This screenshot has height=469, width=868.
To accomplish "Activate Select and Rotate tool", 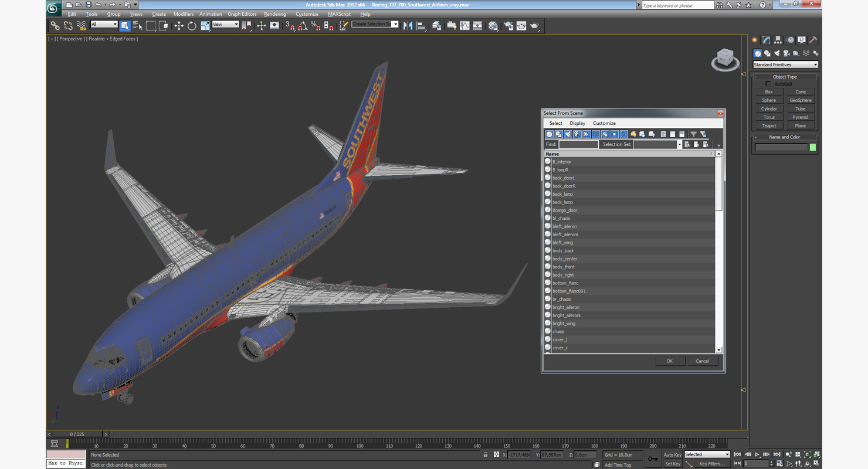I will pyautogui.click(x=192, y=26).
